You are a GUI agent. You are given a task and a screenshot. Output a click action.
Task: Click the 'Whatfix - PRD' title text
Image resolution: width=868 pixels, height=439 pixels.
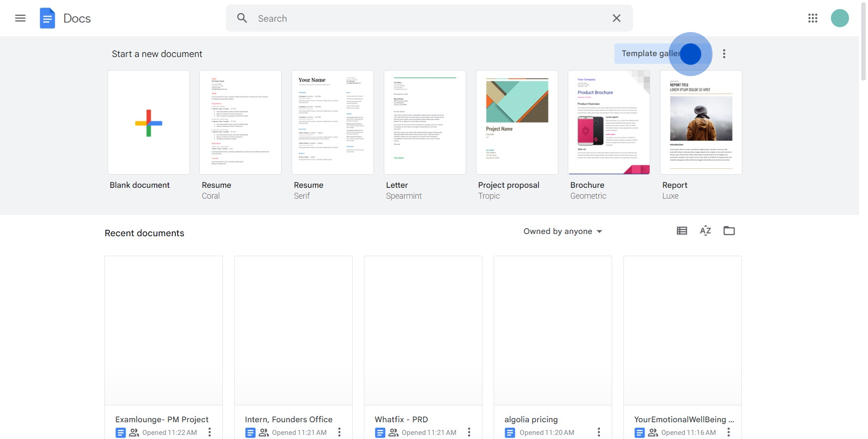tap(401, 420)
